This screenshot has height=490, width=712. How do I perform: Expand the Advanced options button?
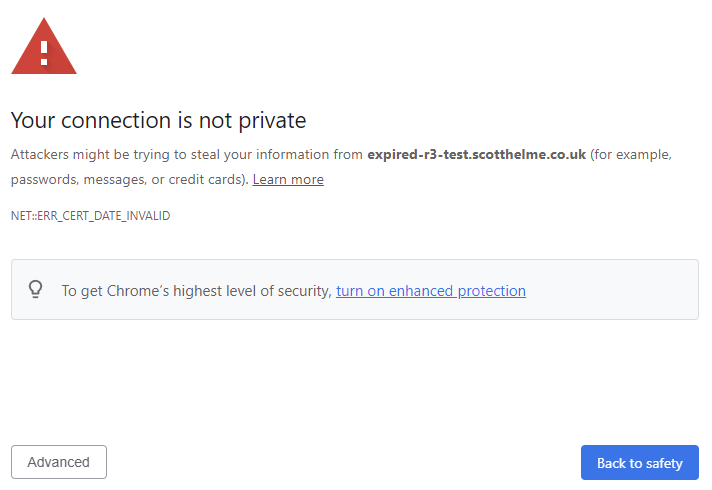point(59,462)
